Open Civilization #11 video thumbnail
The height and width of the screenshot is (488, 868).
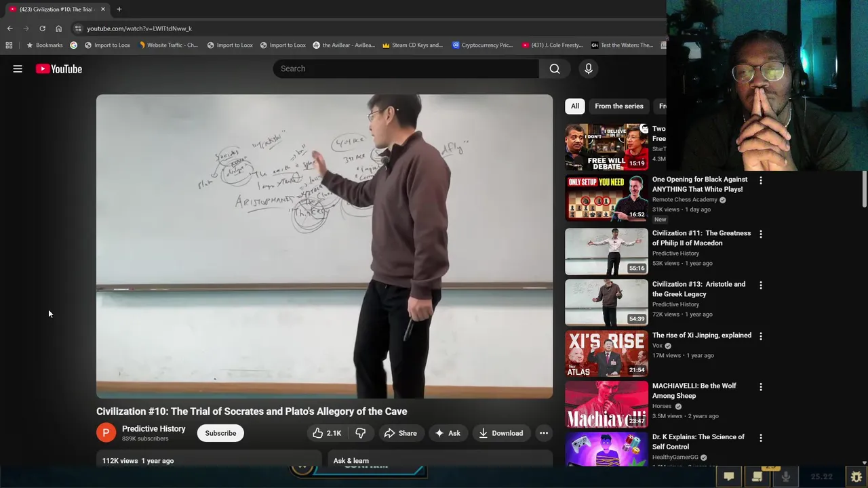click(x=607, y=251)
